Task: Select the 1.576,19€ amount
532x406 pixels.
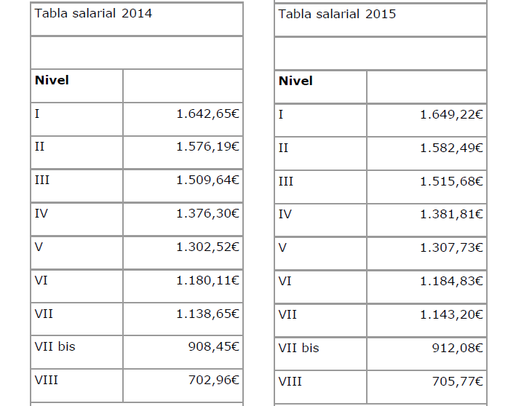Action: [208, 146]
